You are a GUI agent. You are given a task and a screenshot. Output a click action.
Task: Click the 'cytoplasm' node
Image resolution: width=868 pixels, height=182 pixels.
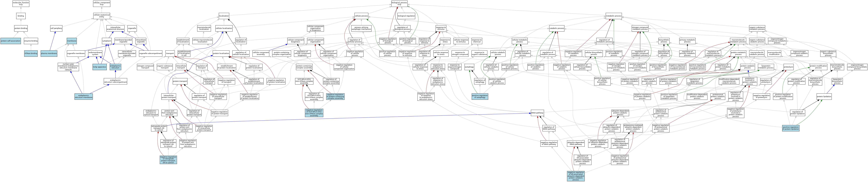click(x=107, y=41)
